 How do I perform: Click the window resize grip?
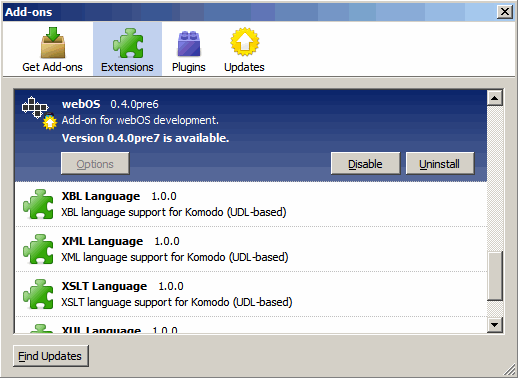(509, 369)
